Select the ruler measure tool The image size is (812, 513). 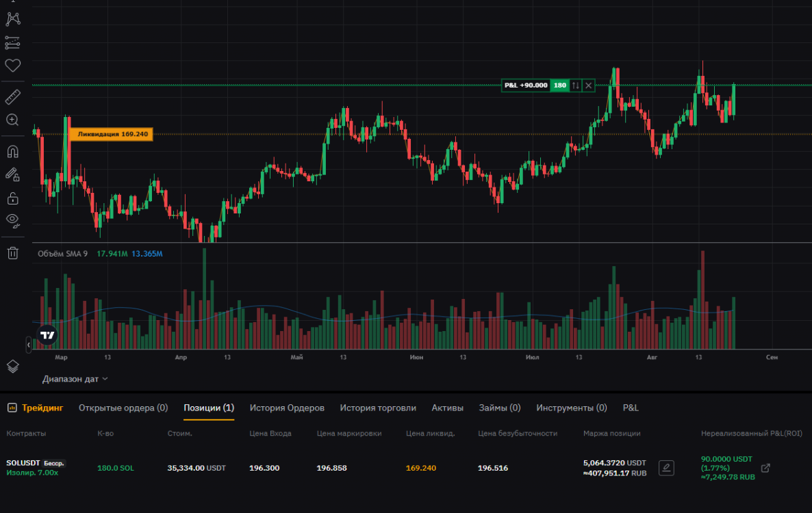(12, 96)
